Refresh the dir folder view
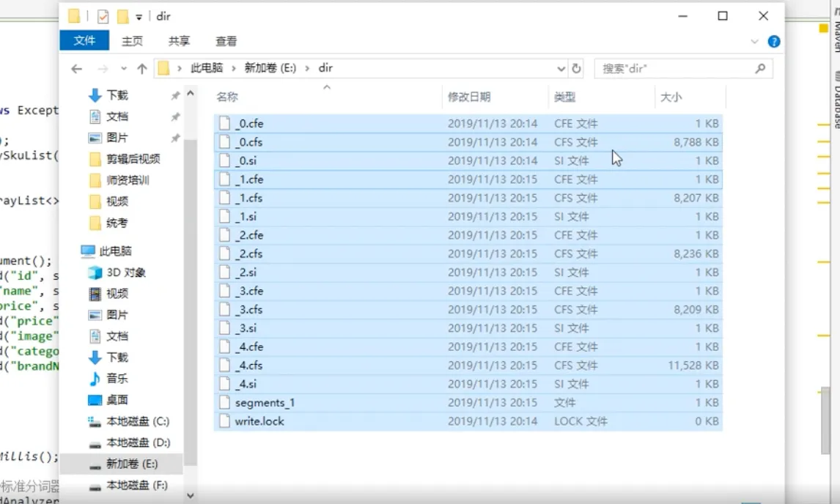 coord(576,69)
